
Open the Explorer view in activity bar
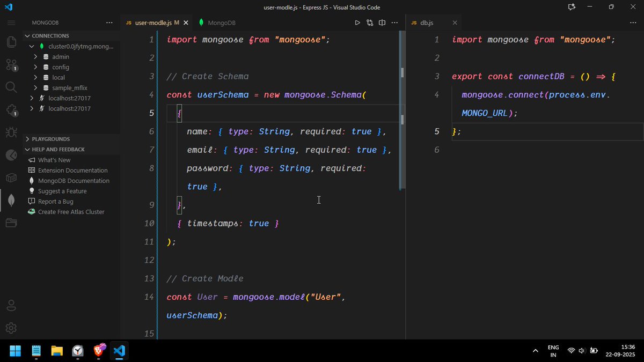(x=11, y=42)
